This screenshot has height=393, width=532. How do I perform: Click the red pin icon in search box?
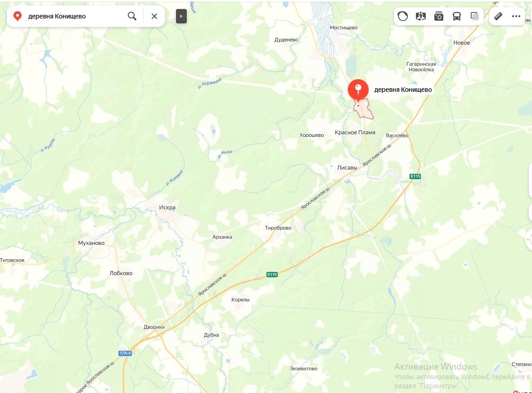click(17, 16)
